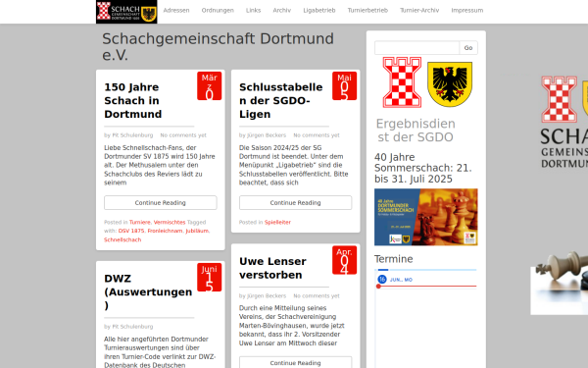Open the Turnier-Archiv menu item
Image resolution: width=588 pixels, height=368 pixels.
coord(419,11)
